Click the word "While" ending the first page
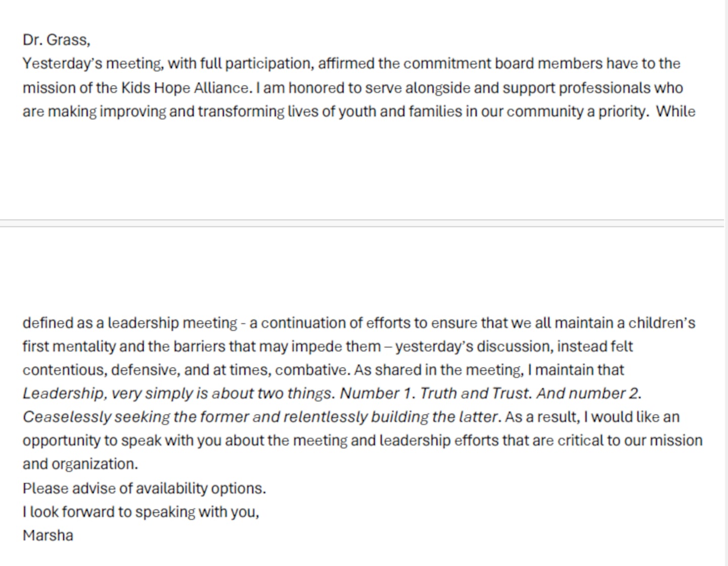This screenshot has width=728, height=566. click(x=675, y=112)
